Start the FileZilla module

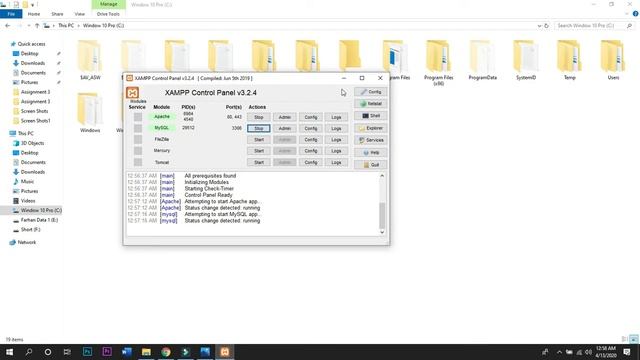pyautogui.click(x=258, y=140)
